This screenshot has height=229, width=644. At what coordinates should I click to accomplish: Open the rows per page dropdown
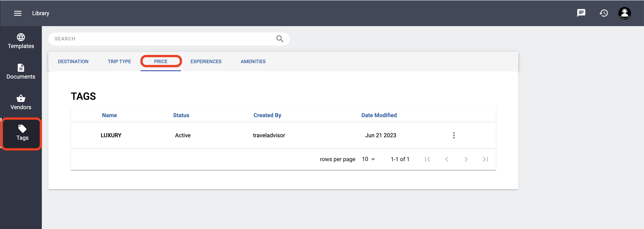[369, 159]
